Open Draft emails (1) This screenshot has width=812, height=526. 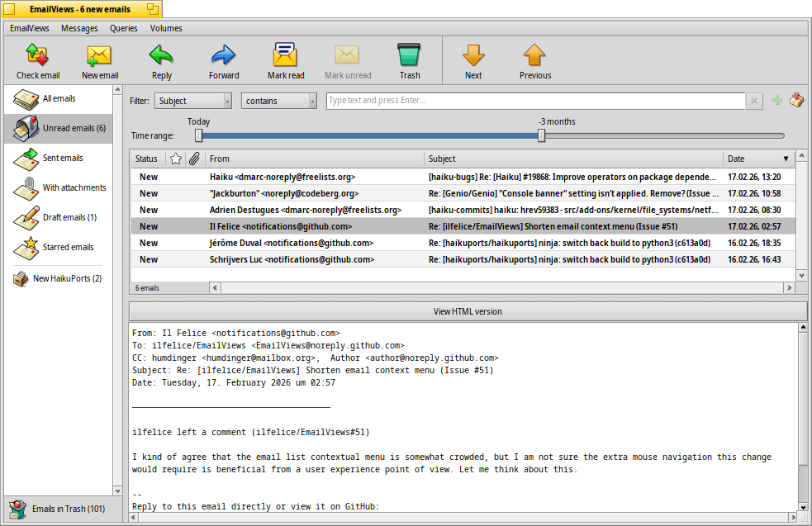pyautogui.click(x=59, y=217)
